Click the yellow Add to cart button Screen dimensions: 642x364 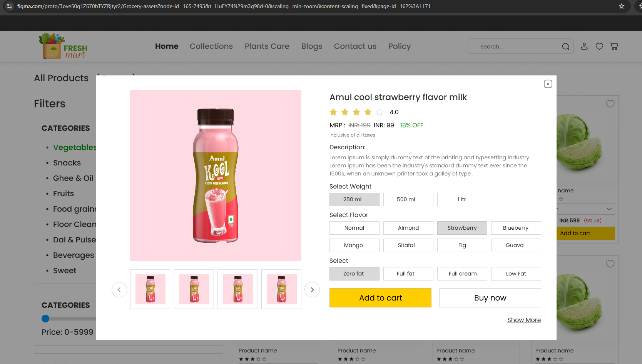(380, 298)
